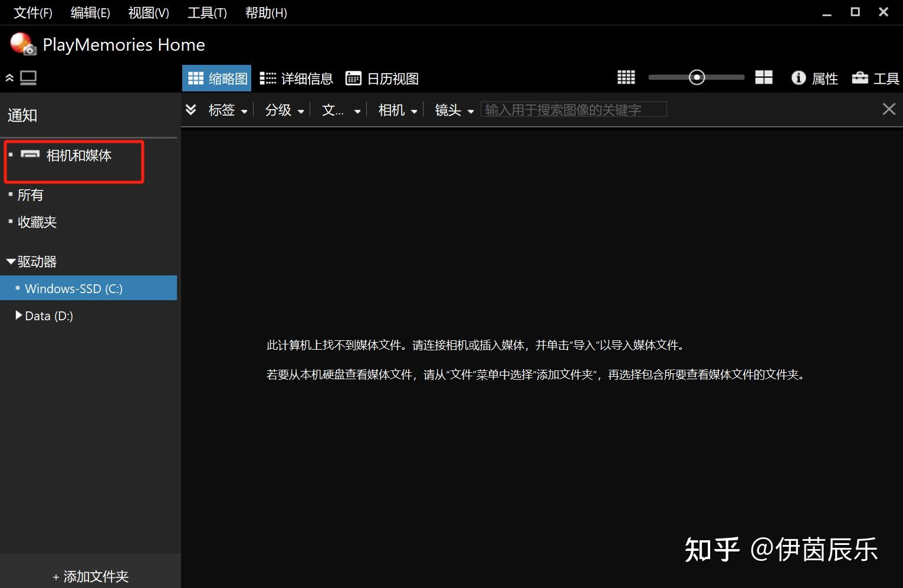Expand the Data (D:) drive
Image resolution: width=903 pixels, height=588 pixels.
(19, 316)
